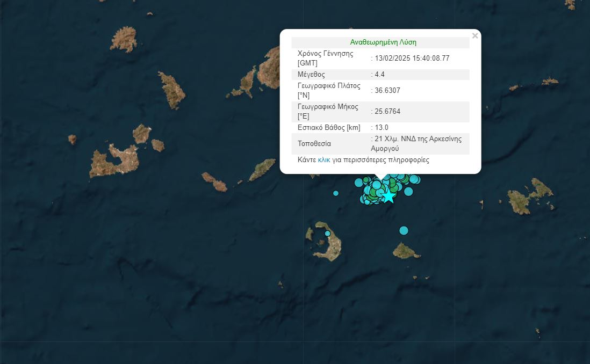Click the magnitude value 4.4
Screen dimensions: 590x364
click(x=379, y=75)
